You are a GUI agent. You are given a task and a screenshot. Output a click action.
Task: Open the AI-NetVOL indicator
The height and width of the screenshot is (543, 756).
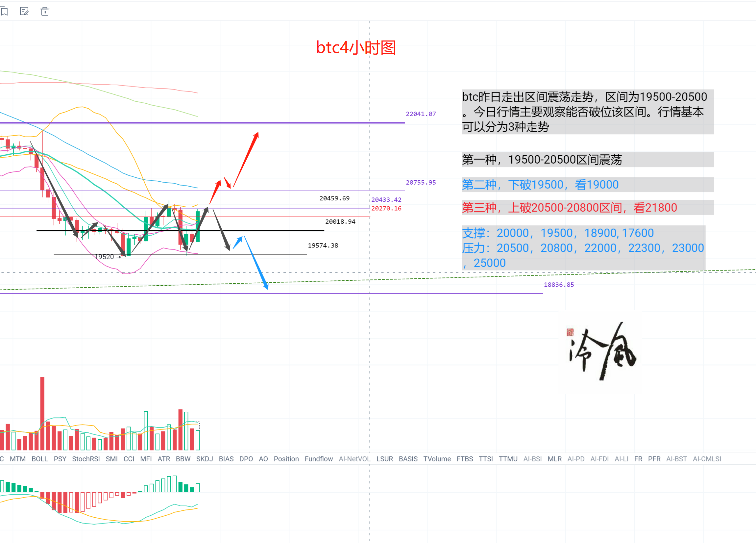click(354, 459)
